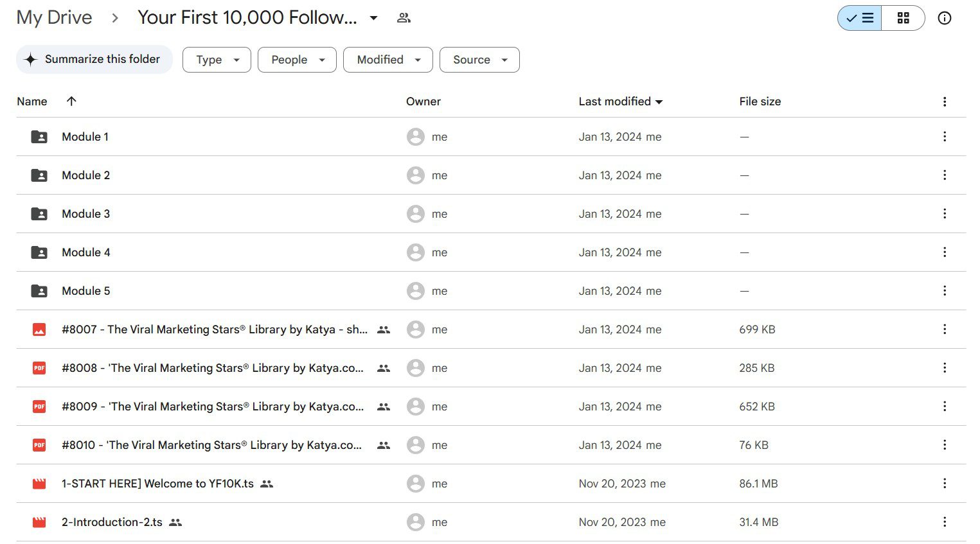Select 1-START HERE] Welcome to YF10K.ts
The height and width of the screenshot is (544, 980).
click(157, 484)
